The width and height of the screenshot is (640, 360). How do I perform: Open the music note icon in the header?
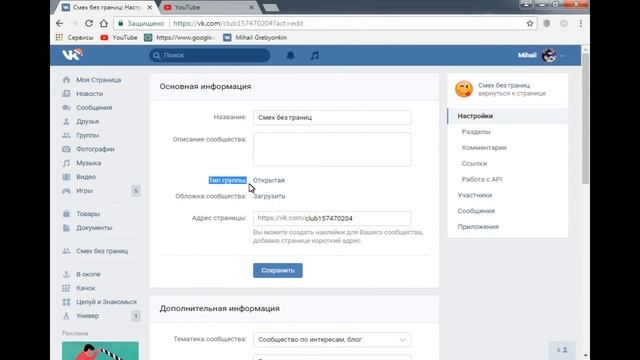(314, 55)
